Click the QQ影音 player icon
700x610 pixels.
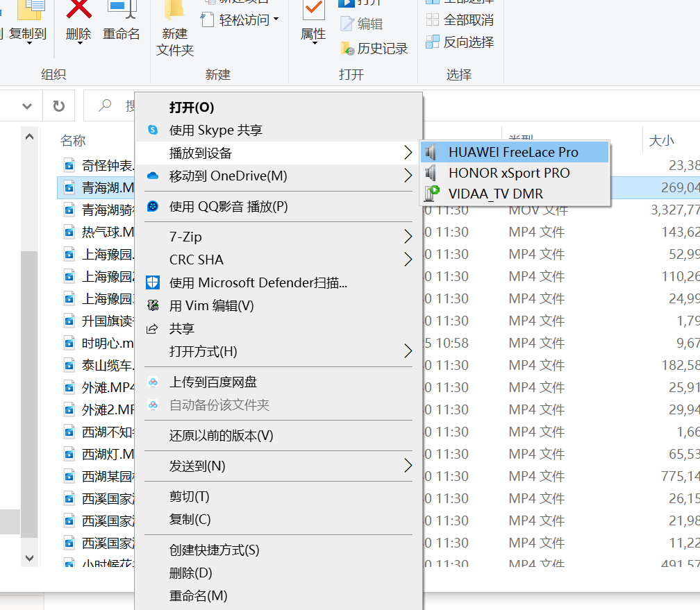(153, 206)
